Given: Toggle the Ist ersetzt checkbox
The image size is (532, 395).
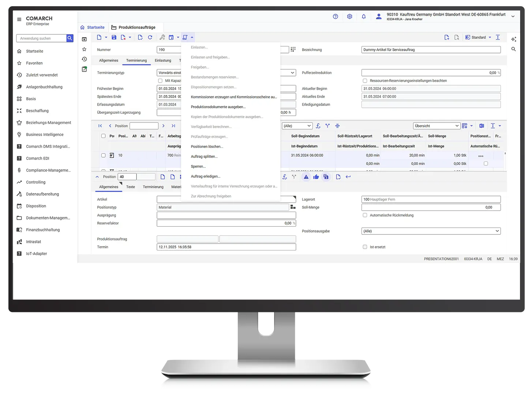Looking at the screenshot, I should (x=365, y=247).
